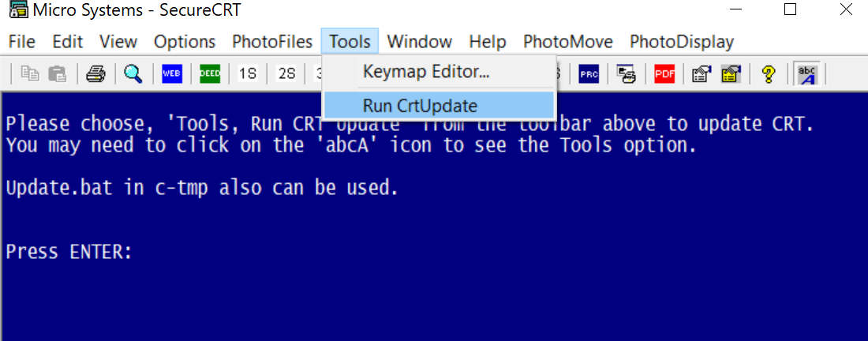Click the dark blue PRC toolbar button
Image resolution: width=868 pixels, height=341 pixels.
click(589, 73)
